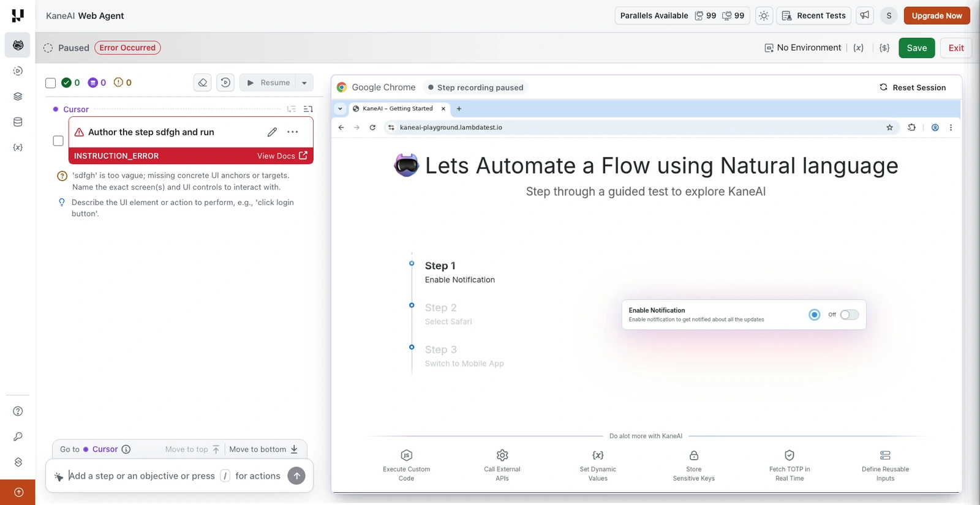Viewport: 980px width, 505px height.
Task: Open the database icon in left sidebar
Action: pos(18,122)
